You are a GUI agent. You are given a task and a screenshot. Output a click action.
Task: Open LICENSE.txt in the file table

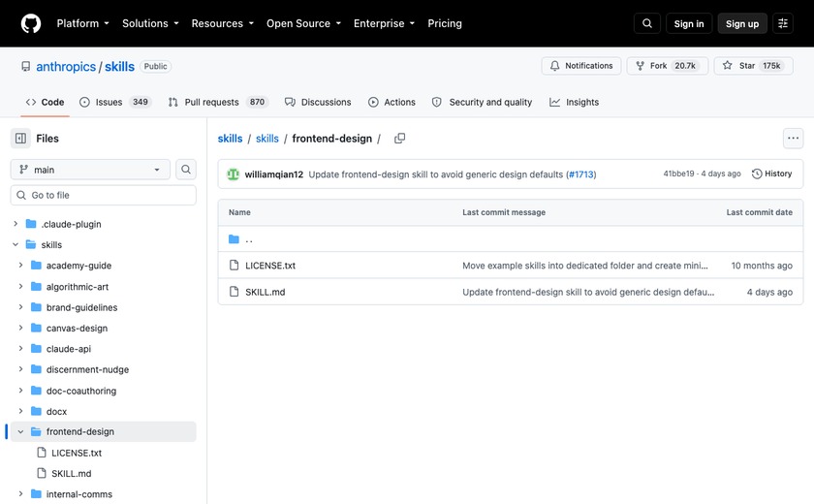tap(270, 266)
